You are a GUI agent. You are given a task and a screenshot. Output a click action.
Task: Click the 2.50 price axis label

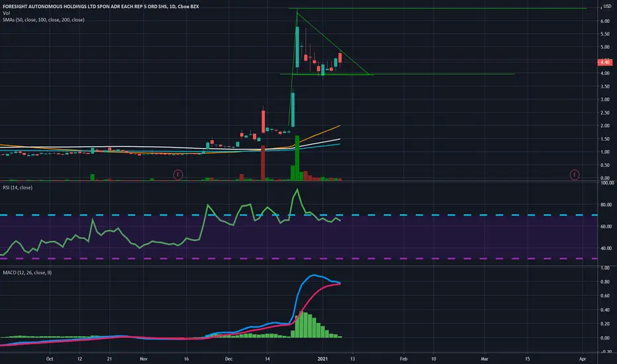[605, 113]
